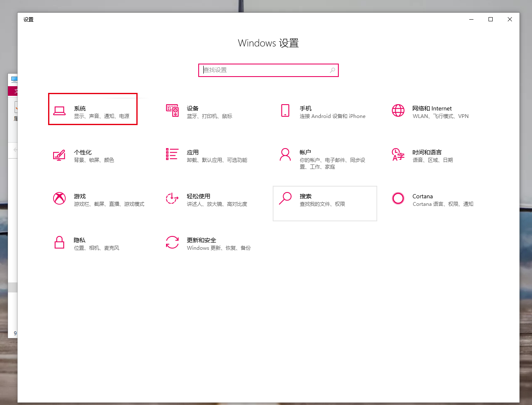
Task: Open 设备 settings title
Action: point(193,108)
